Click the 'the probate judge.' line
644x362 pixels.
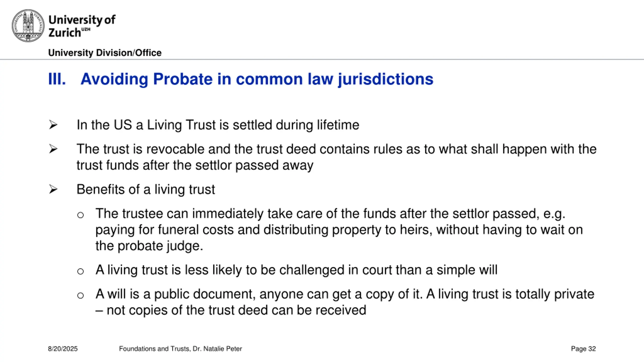pyautogui.click(x=149, y=246)
